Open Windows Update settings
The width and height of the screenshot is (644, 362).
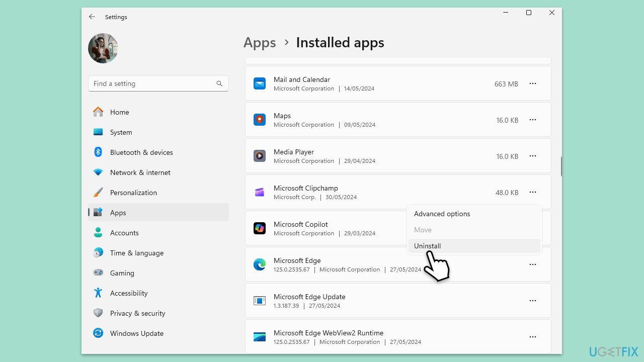pyautogui.click(x=158, y=333)
